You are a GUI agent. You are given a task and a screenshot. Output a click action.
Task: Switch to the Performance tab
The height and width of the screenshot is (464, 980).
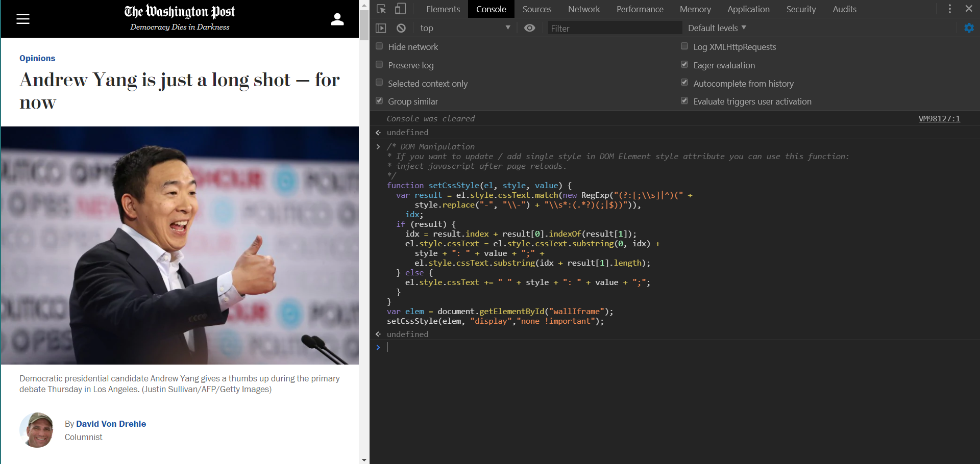pyautogui.click(x=640, y=9)
